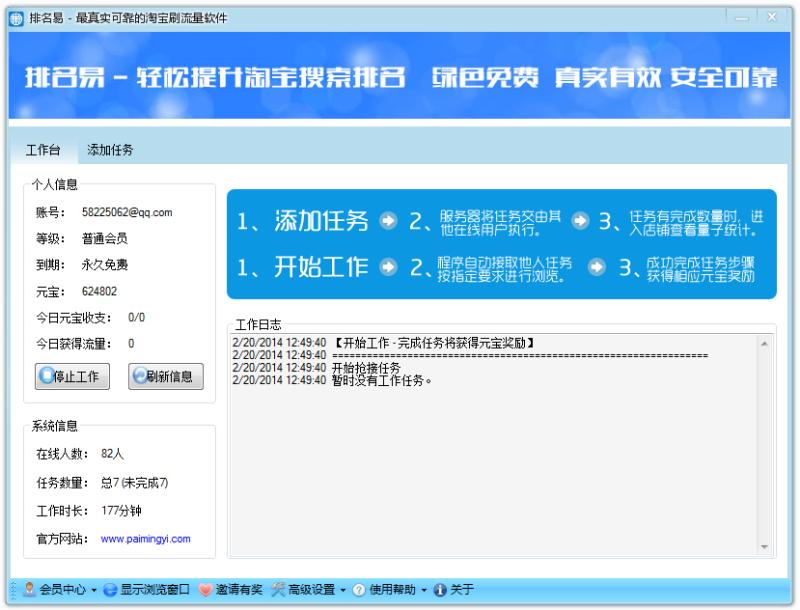Close the 排名易 window
This screenshot has width=800, height=610.
pos(772,18)
